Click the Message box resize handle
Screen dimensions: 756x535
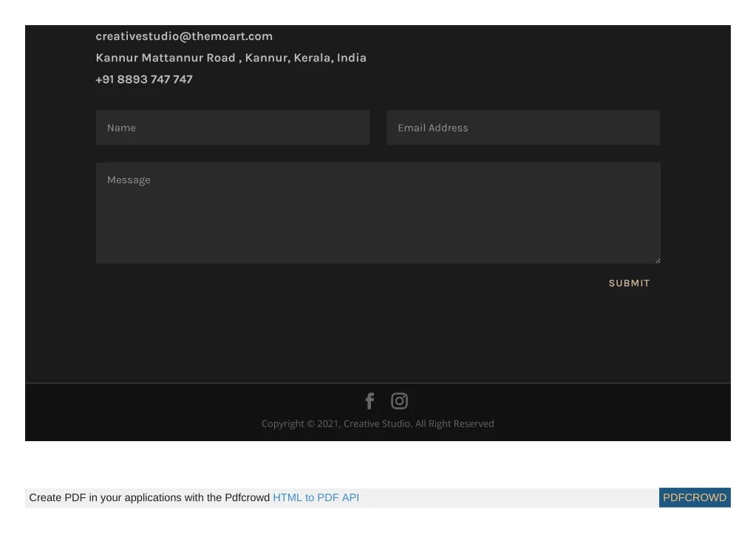point(657,260)
